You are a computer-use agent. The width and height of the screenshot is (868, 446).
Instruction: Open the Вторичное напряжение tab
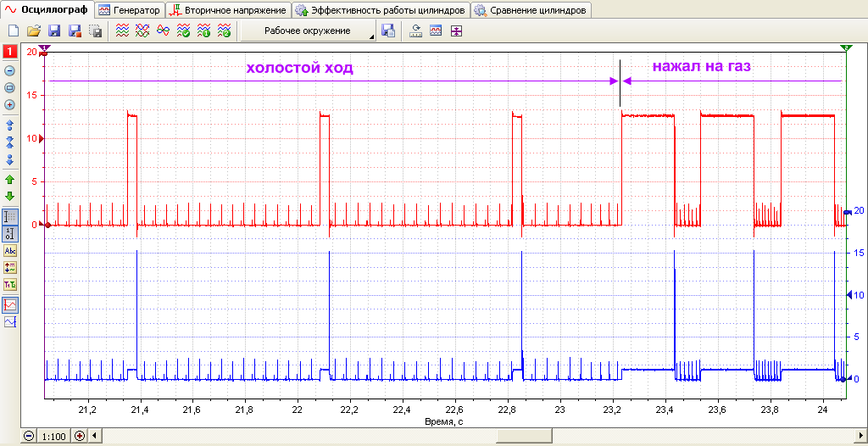click(228, 10)
